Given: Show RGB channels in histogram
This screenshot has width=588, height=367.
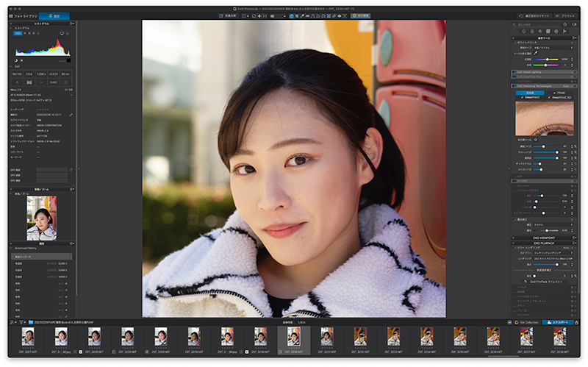Looking at the screenshot, I should [x=18, y=33].
